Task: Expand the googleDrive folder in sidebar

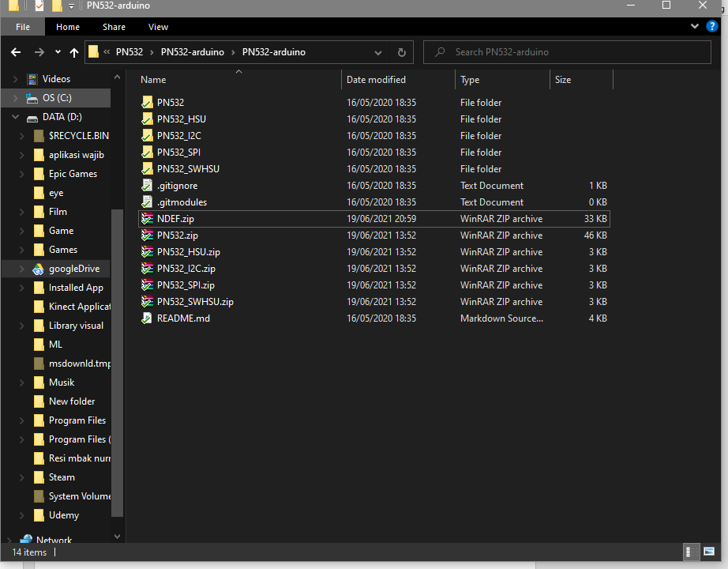Action: (22, 269)
